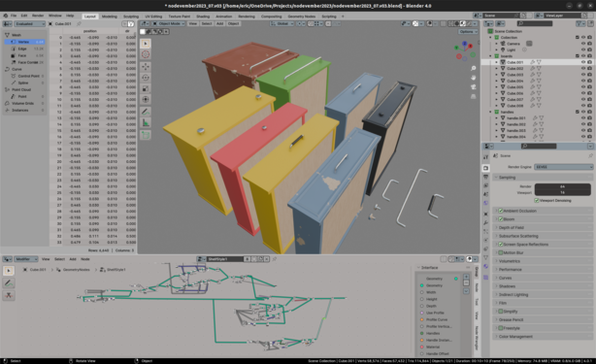
Task: Select Cube.005 in the outliner
Action: pyautogui.click(x=514, y=87)
